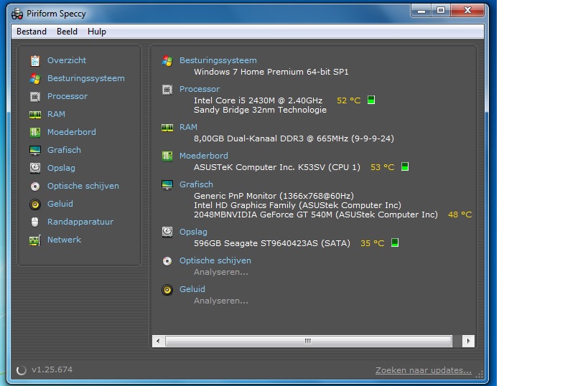
Task: Click the disc icon beside Optische schijven heading
Action: point(167,261)
